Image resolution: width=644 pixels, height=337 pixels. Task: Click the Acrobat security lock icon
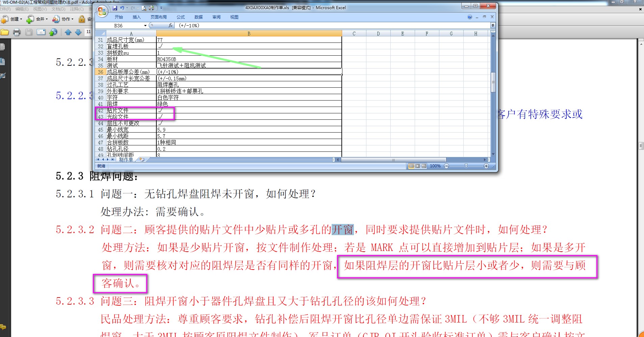pyautogui.click(x=82, y=19)
